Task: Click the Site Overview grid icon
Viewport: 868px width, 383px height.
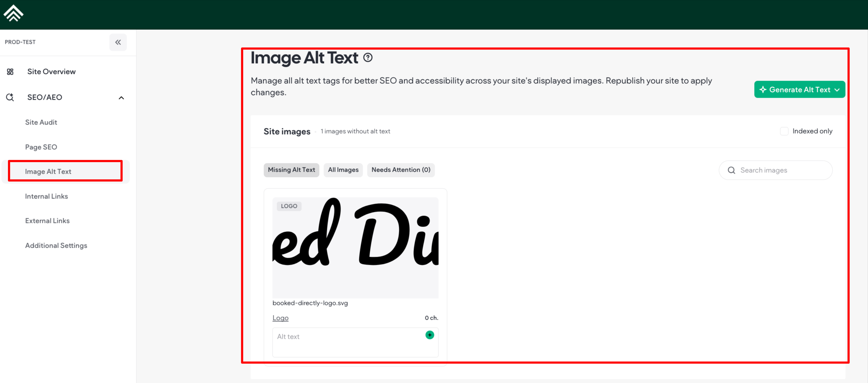Action: click(10, 72)
